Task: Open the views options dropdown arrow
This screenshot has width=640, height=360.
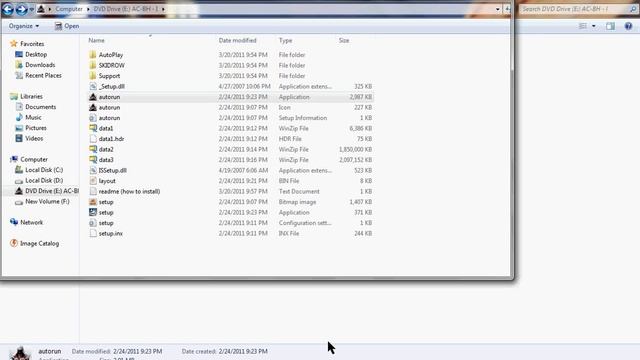Action: [x=593, y=26]
